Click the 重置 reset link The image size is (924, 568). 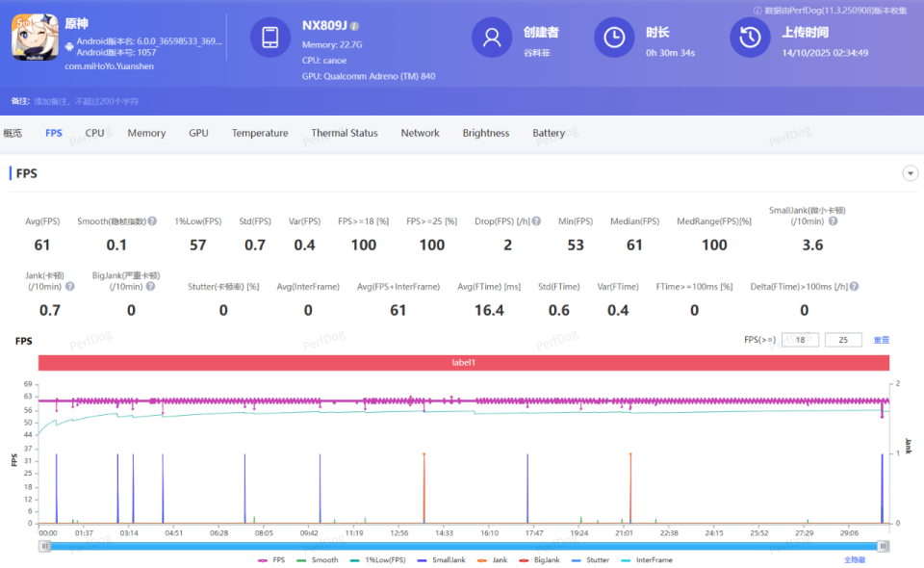point(881,340)
